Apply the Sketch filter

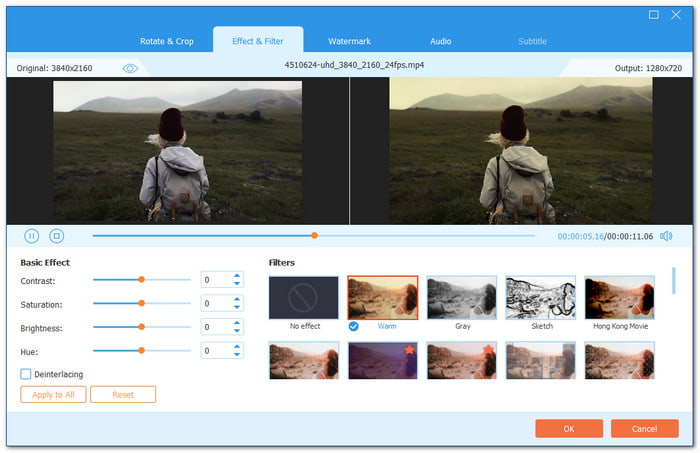point(541,298)
